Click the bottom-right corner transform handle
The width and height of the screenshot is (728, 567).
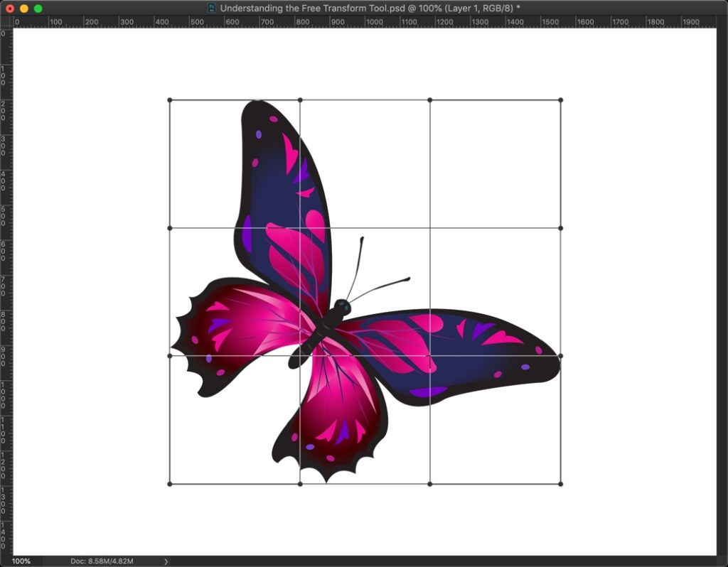click(x=562, y=485)
